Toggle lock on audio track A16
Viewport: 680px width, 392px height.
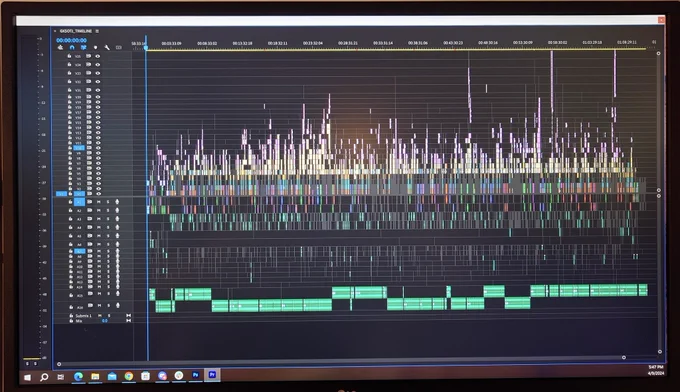[71, 306]
